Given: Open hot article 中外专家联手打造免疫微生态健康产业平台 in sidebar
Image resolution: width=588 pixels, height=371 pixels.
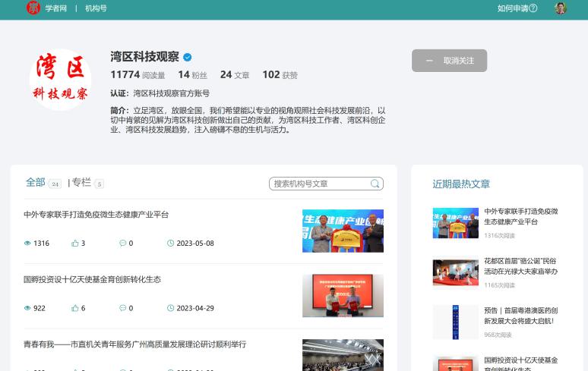Looking at the screenshot, I should 521,216.
